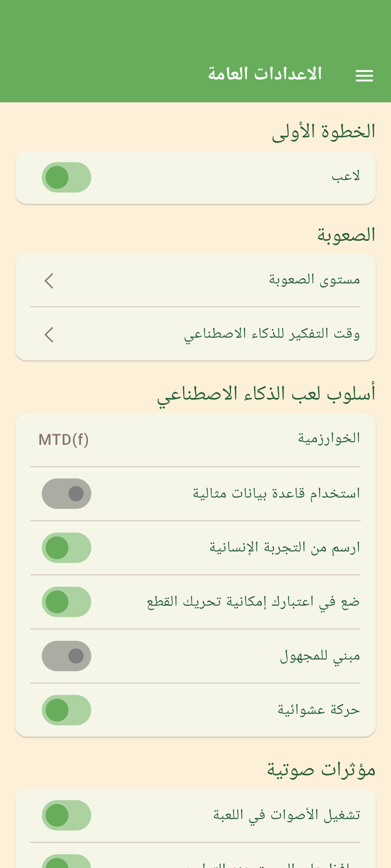391x868 pixels.
Task: Tap the مؤثرات صوتية section heading
Action: [x=321, y=770]
